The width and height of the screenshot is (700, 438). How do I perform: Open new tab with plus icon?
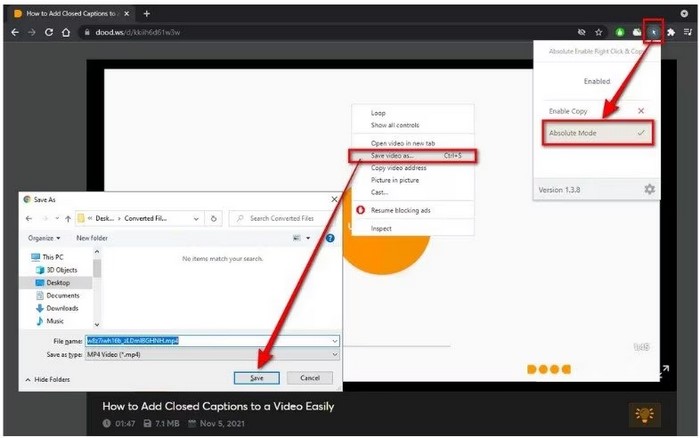click(146, 14)
